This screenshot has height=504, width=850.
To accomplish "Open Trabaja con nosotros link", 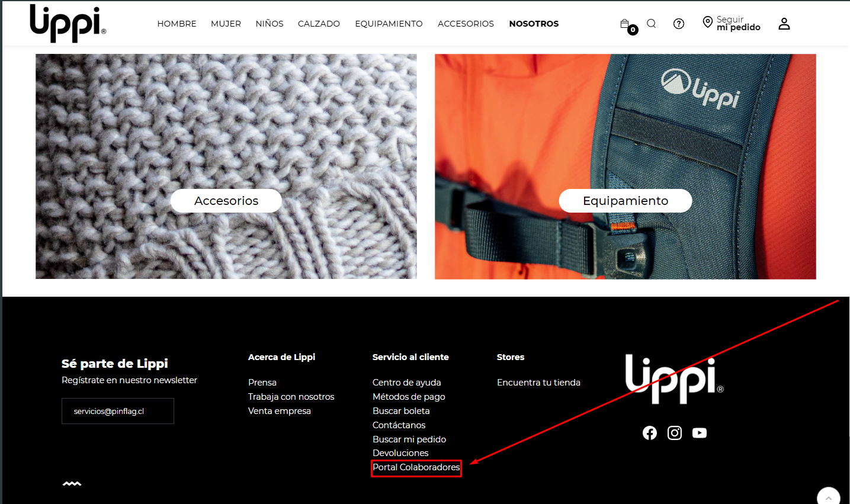I will (x=291, y=397).
